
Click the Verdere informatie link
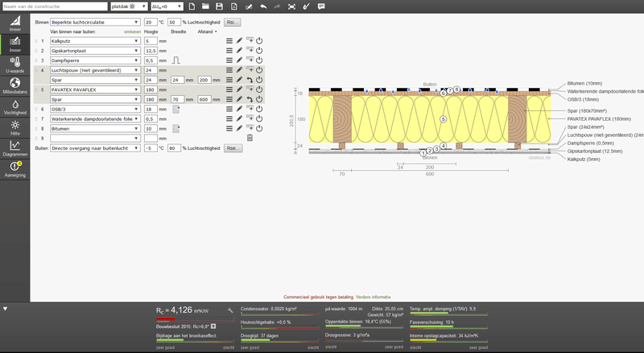tap(374, 297)
